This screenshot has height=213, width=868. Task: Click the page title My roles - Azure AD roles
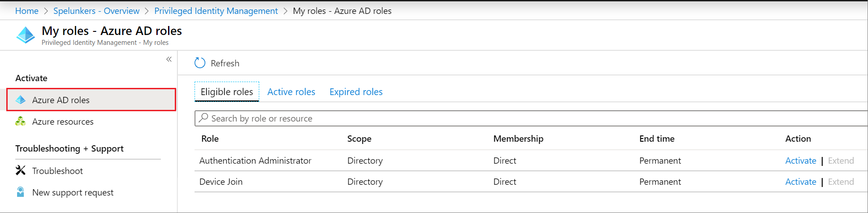pyautogui.click(x=112, y=31)
